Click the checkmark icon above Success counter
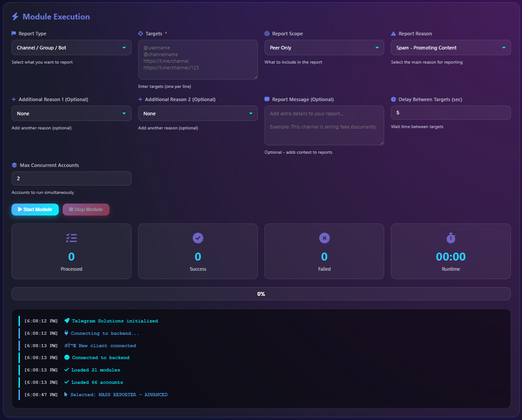The width and height of the screenshot is (522, 420). coord(198,238)
